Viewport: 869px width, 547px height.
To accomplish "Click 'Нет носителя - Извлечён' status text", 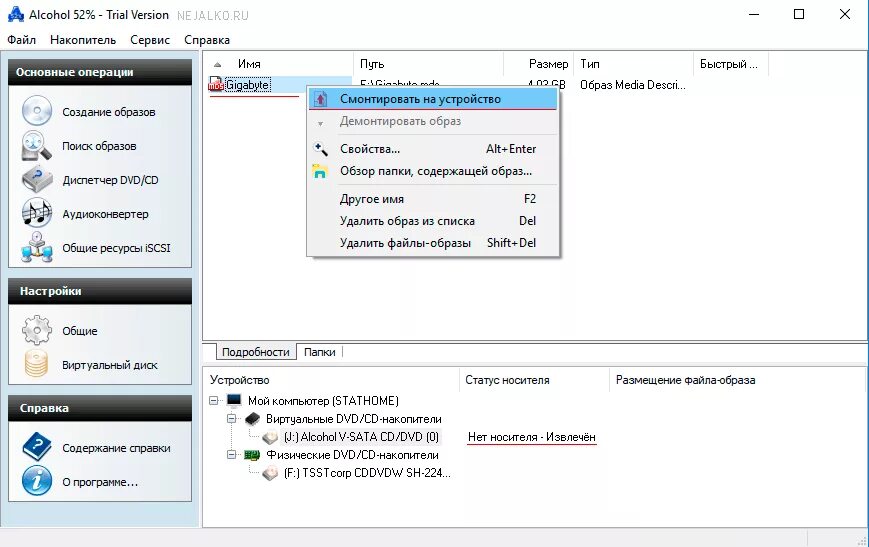I will [531, 437].
